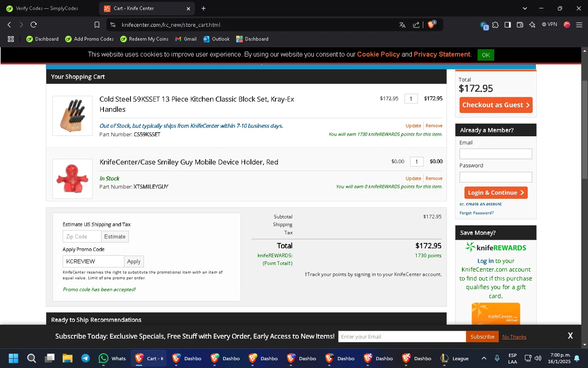Switch to Verify Codes — SimplyCodes tab
The height and width of the screenshot is (368, 588).
(47, 8)
